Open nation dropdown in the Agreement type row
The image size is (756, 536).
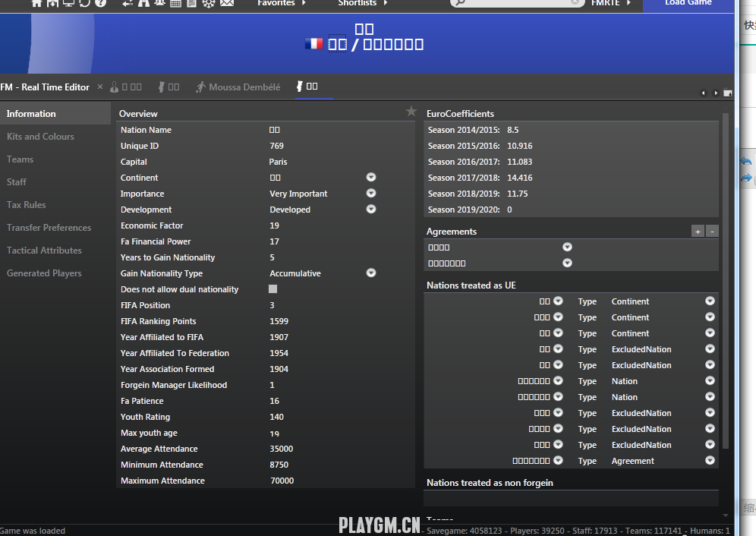click(x=558, y=460)
